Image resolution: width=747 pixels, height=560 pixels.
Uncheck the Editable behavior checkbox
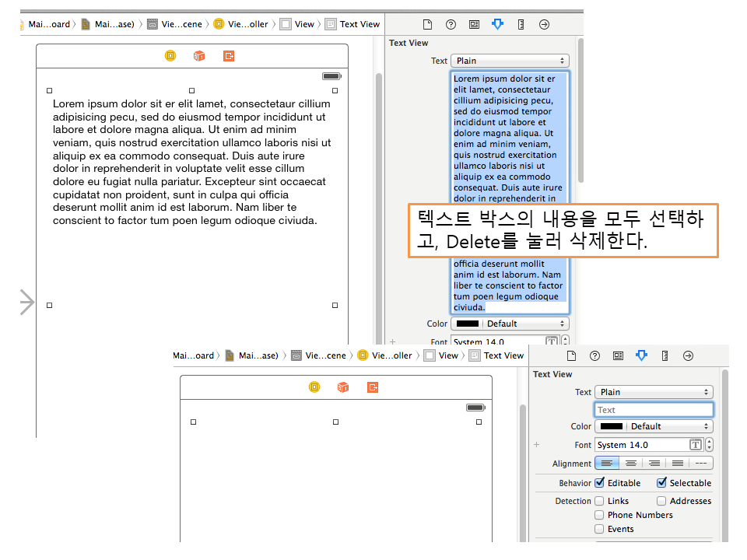click(600, 483)
